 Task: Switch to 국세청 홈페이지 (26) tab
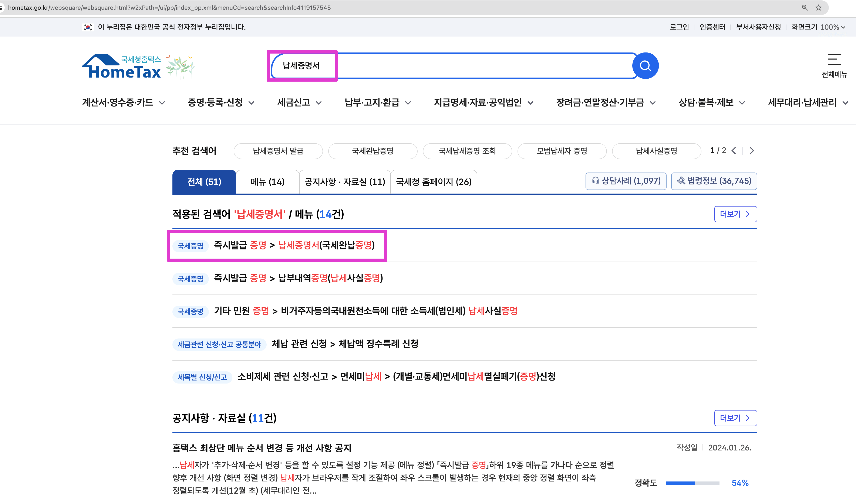(x=434, y=182)
